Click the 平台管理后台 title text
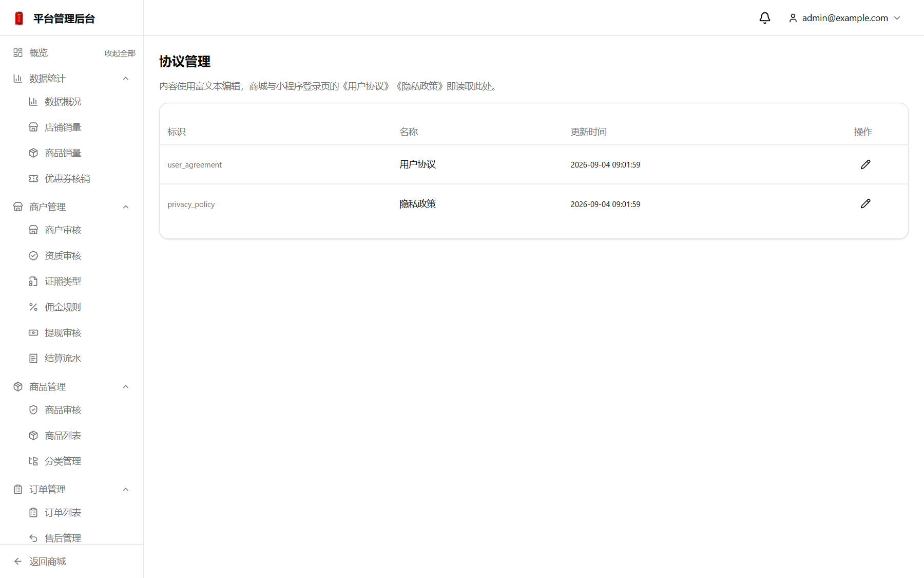Viewport: 924px width, 578px height. click(64, 18)
